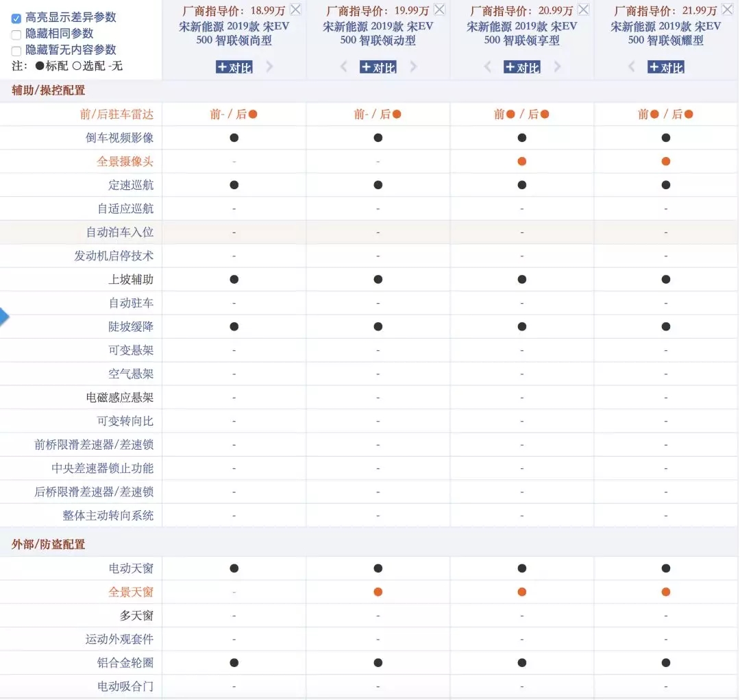
Task: Click the 上坡辅助 parameter label
Action: (131, 280)
